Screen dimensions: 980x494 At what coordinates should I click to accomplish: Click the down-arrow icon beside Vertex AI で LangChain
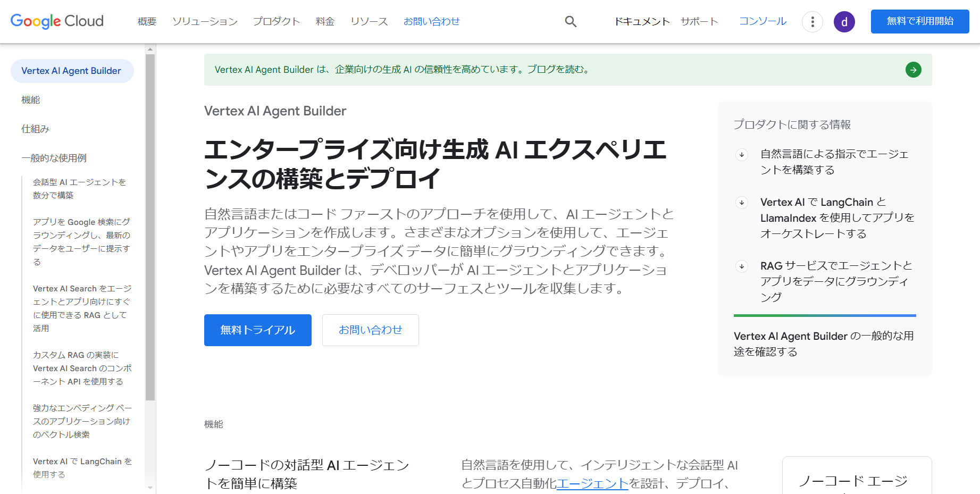pyautogui.click(x=742, y=203)
